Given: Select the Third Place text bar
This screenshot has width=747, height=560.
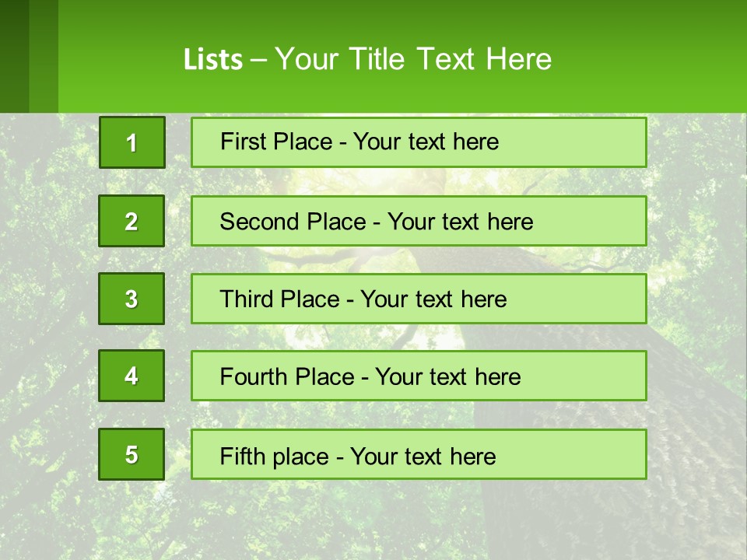Looking at the screenshot, I should tap(419, 299).
